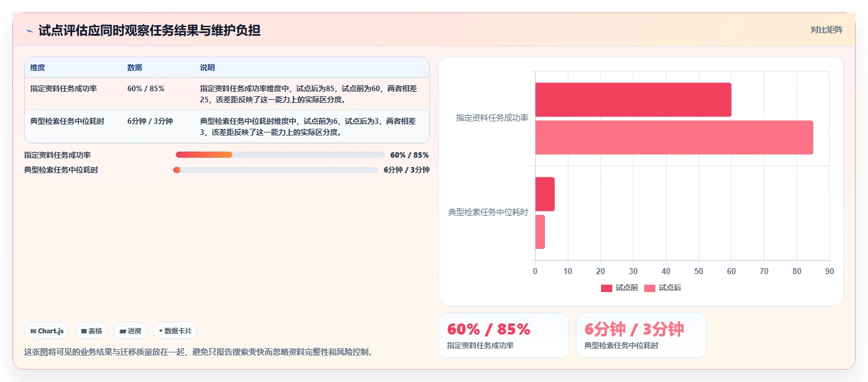Click 典型检索任务中位耗时 in the table's second row

click(67, 121)
